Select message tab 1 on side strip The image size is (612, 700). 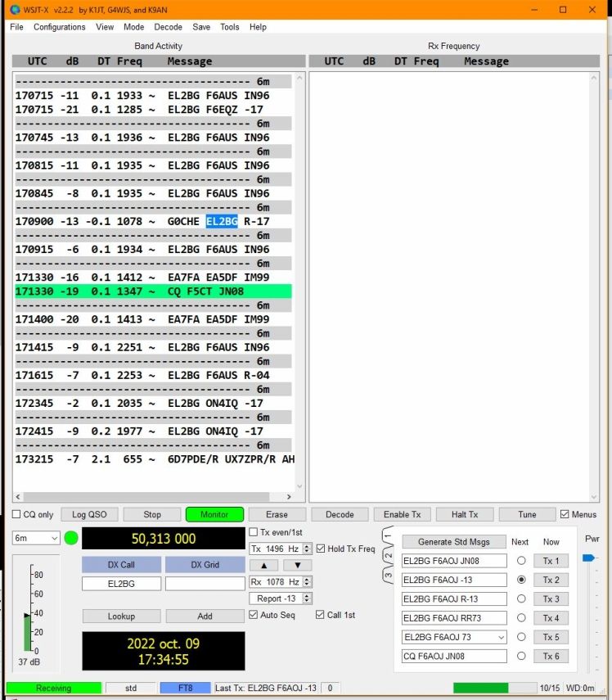click(387, 537)
